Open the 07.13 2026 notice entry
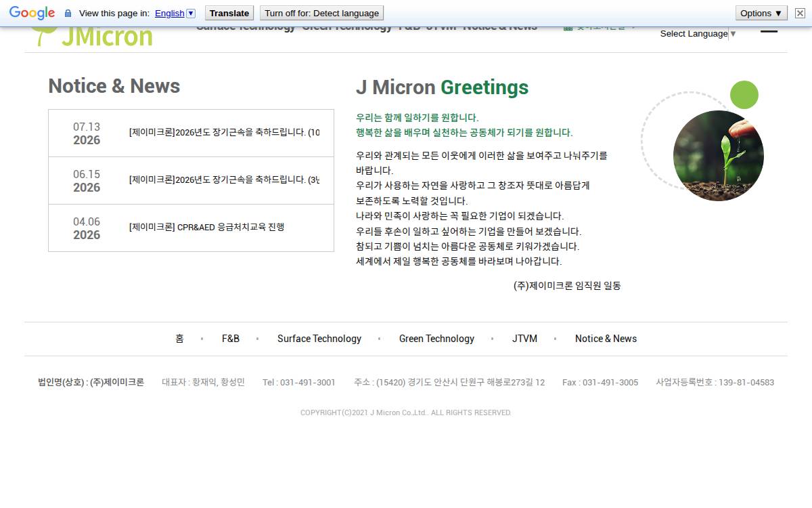 click(x=191, y=133)
